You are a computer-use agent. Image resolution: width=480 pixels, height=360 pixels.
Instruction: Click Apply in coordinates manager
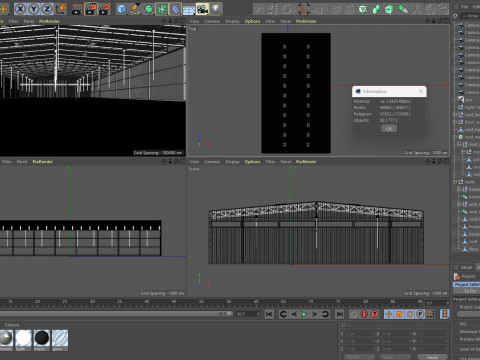432,357
